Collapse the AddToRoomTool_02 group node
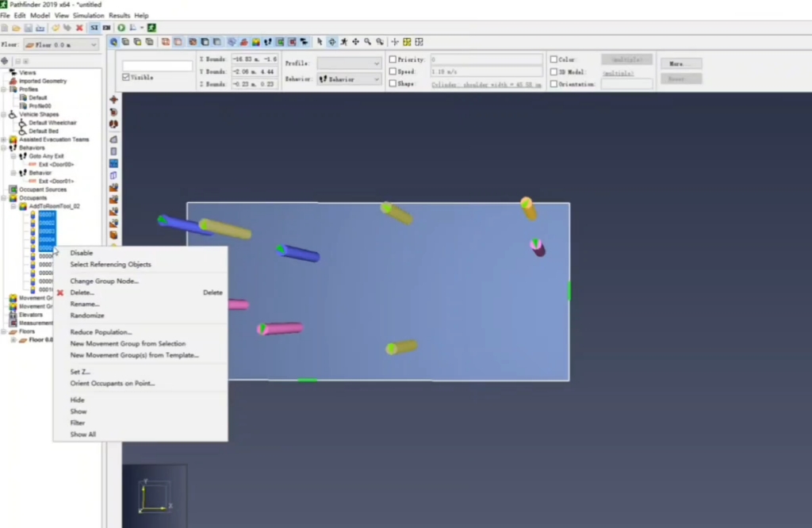This screenshot has height=528, width=812. (x=13, y=206)
